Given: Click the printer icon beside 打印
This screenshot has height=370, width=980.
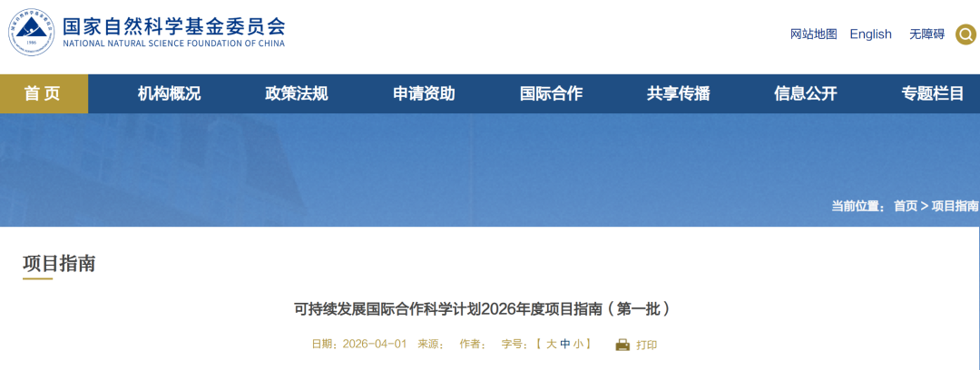Looking at the screenshot, I should click(x=622, y=345).
